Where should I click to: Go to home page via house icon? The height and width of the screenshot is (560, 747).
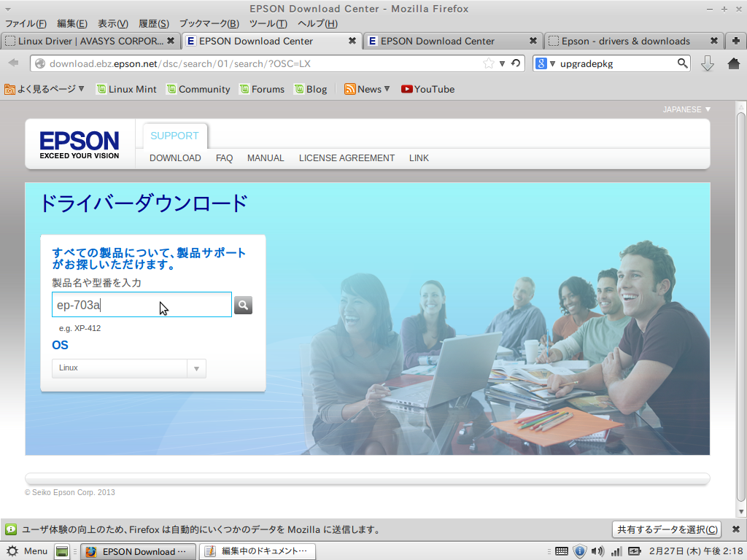pyautogui.click(x=734, y=63)
